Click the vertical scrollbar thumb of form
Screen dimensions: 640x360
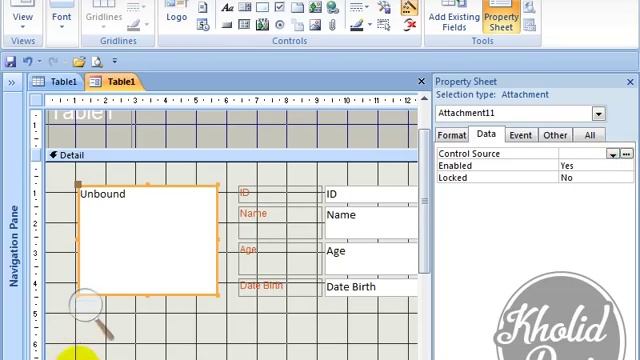click(x=424, y=201)
